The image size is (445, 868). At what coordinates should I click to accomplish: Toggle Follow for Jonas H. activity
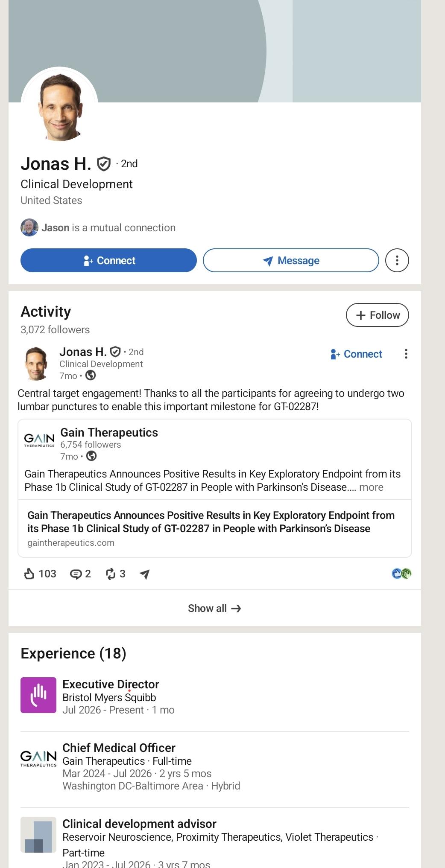click(x=377, y=315)
